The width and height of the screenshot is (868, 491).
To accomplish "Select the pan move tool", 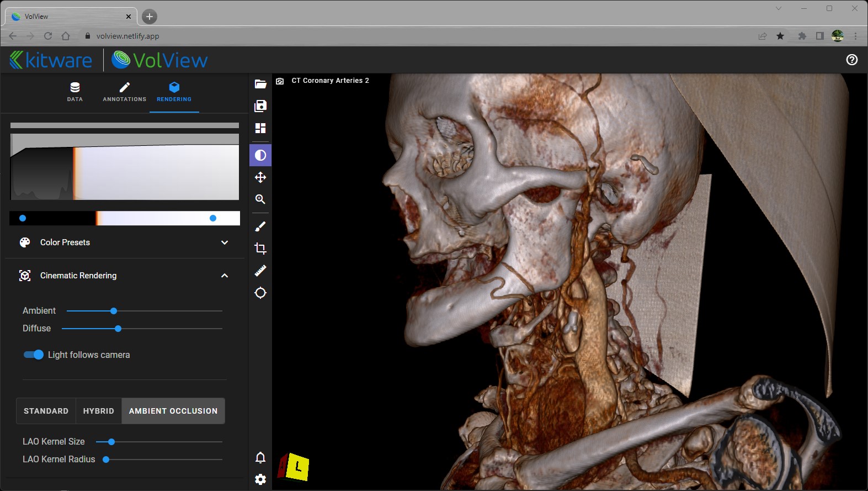I will 260,177.
